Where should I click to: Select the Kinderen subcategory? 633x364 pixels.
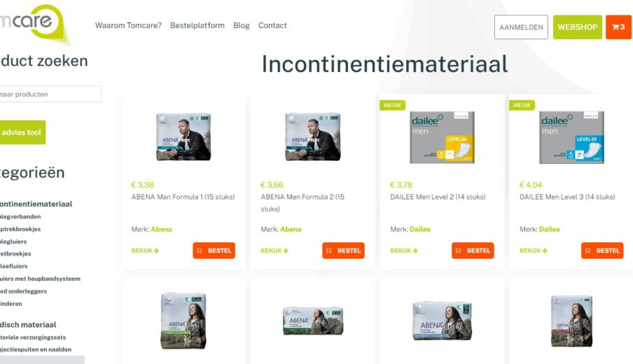pyautogui.click(x=11, y=304)
